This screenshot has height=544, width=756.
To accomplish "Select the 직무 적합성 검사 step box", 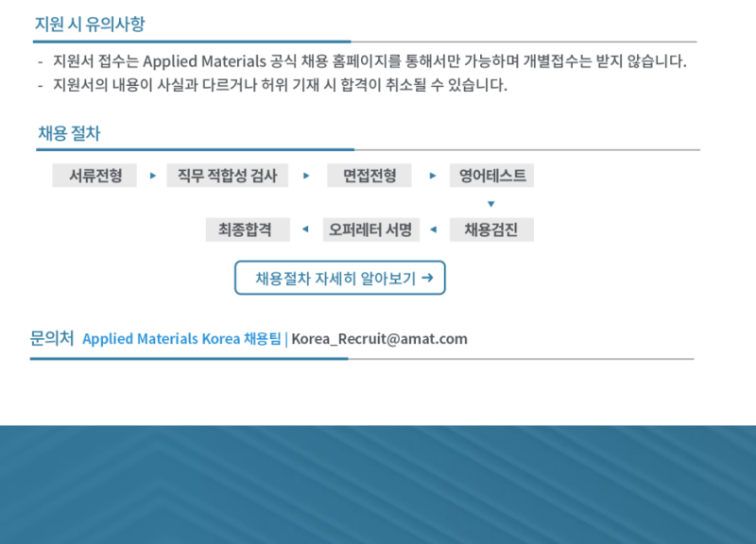I will tap(228, 176).
